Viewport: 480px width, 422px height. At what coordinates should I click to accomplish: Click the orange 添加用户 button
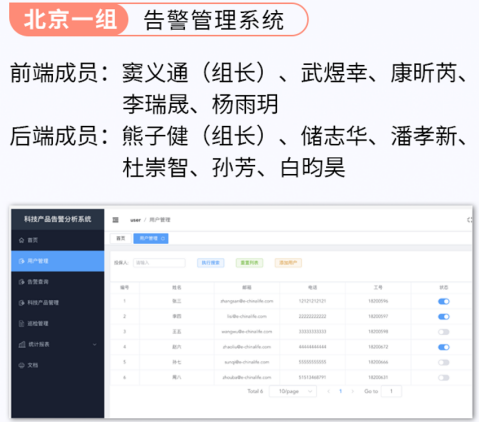click(x=288, y=263)
